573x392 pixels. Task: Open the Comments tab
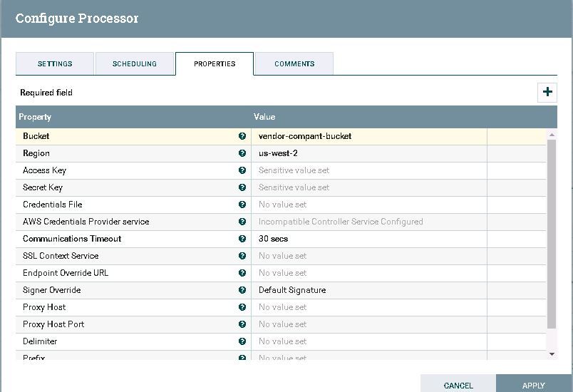tap(294, 64)
